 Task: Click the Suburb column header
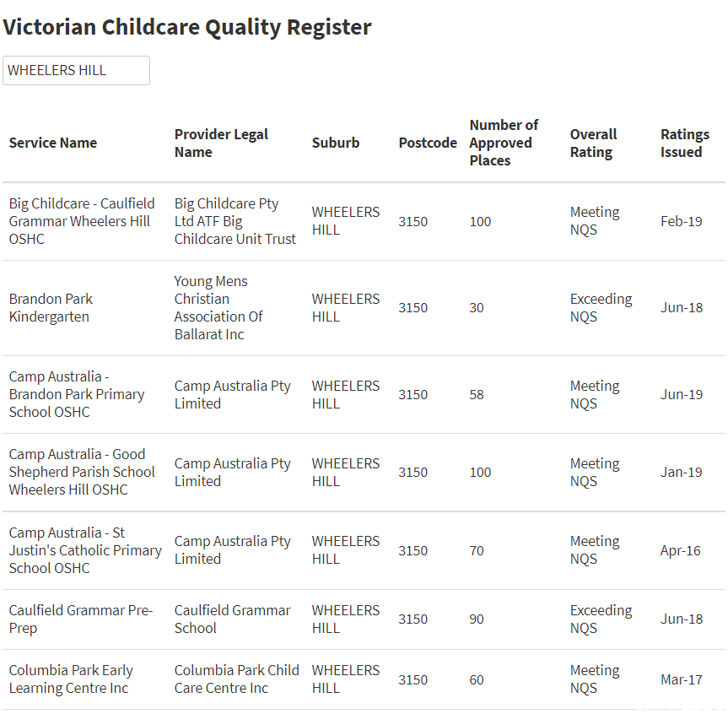tap(335, 143)
